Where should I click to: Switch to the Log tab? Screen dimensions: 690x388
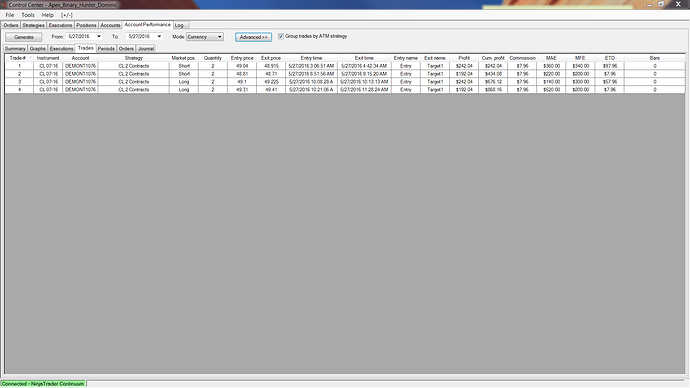(179, 25)
